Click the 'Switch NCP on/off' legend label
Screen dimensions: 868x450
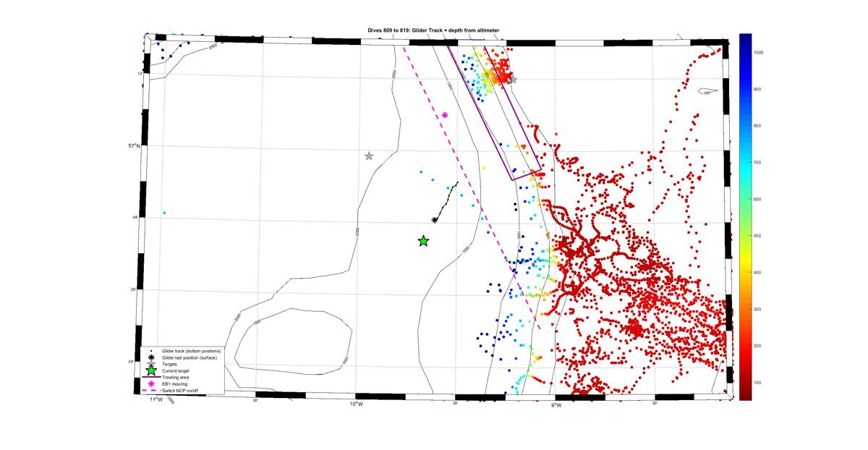(180, 391)
